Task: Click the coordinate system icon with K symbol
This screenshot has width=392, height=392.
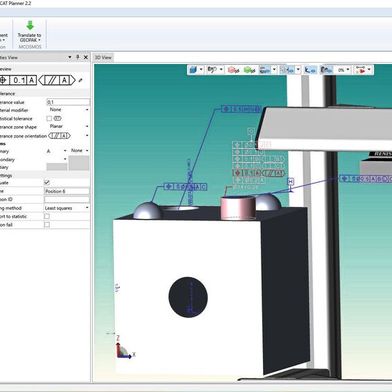Action: click(x=310, y=70)
